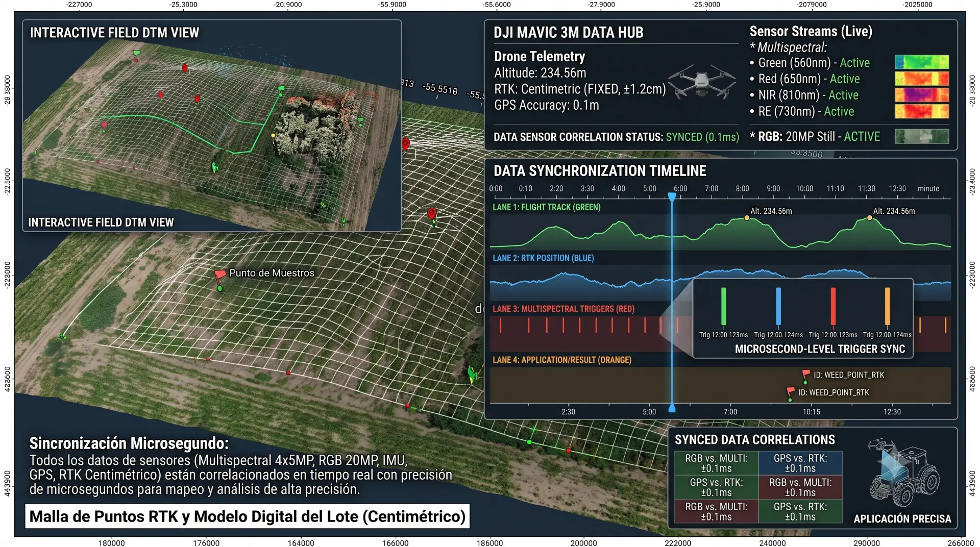
Task: Select the altitude peak marker near 11:30
Action: [x=870, y=218]
